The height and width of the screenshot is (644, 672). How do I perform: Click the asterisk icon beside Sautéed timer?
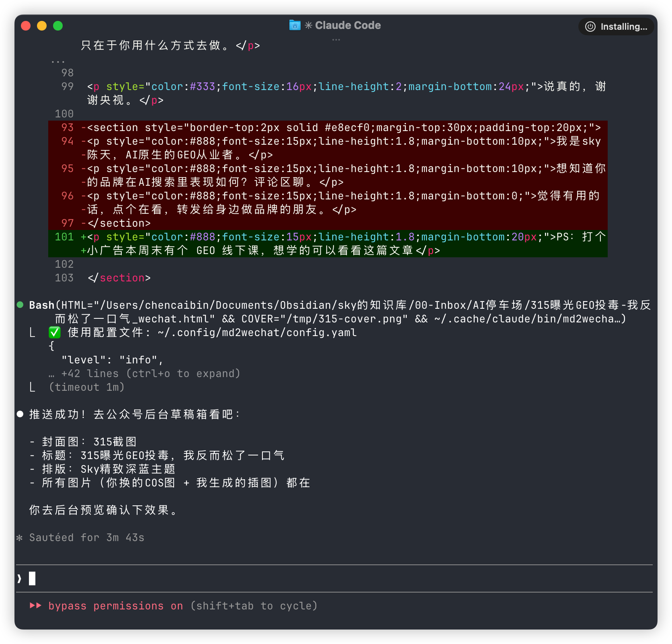pos(19,538)
